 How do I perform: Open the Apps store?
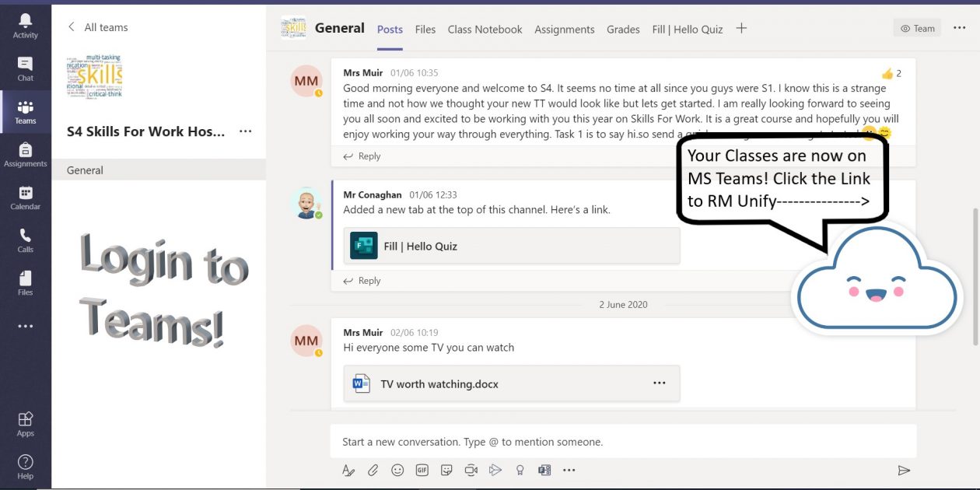point(25,424)
